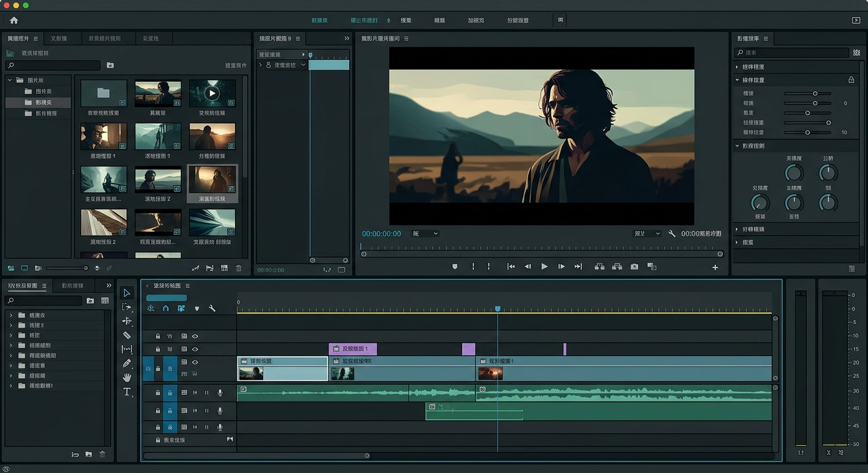Click the first slider in the effects panel
The height and width of the screenshot is (473, 868).
pos(808,94)
